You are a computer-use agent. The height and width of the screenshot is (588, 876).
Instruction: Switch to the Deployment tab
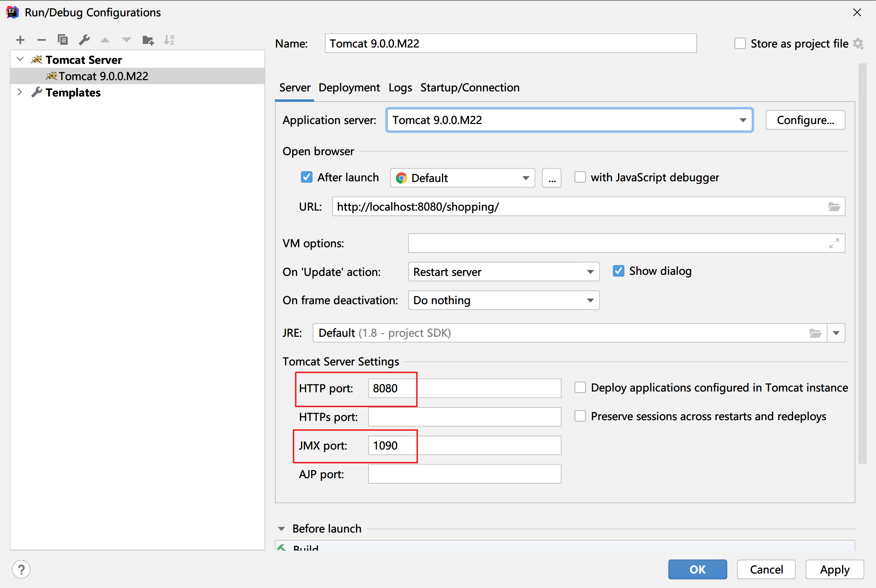pyautogui.click(x=349, y=88)
